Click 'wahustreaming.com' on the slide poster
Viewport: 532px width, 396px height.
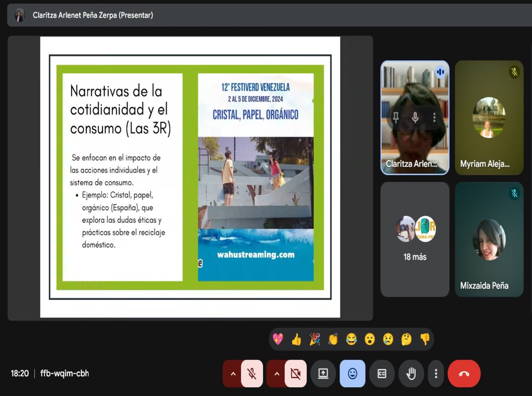point(256,255)
